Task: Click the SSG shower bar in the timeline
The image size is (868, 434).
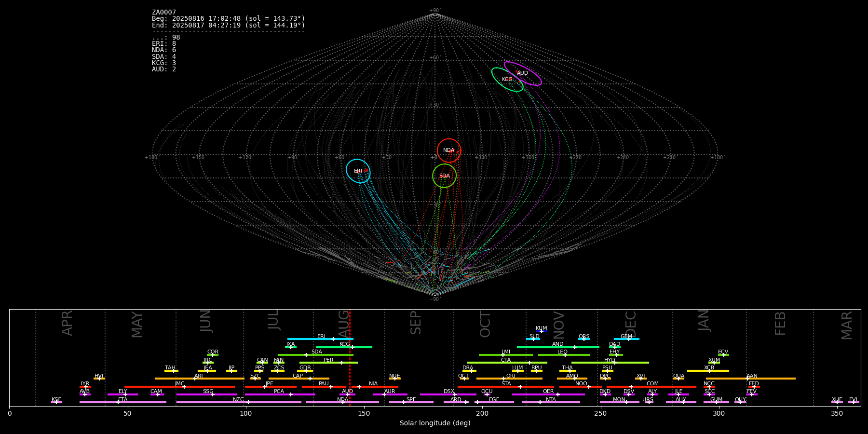Action: (206, 394)
